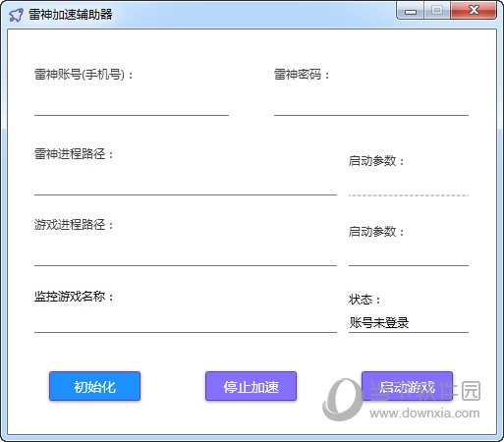Select the 雷神进程路径 text field

[186, 186]
